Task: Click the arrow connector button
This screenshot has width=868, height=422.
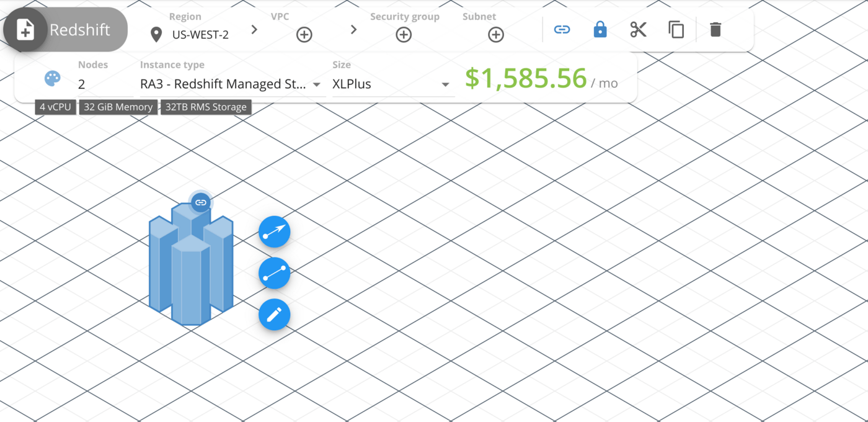Action: 275,232
